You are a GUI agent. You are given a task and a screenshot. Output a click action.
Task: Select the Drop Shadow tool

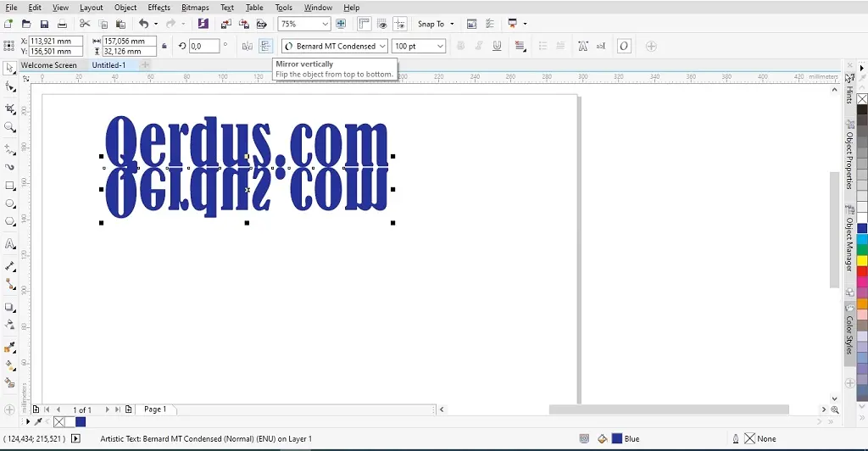coord(9,307)
